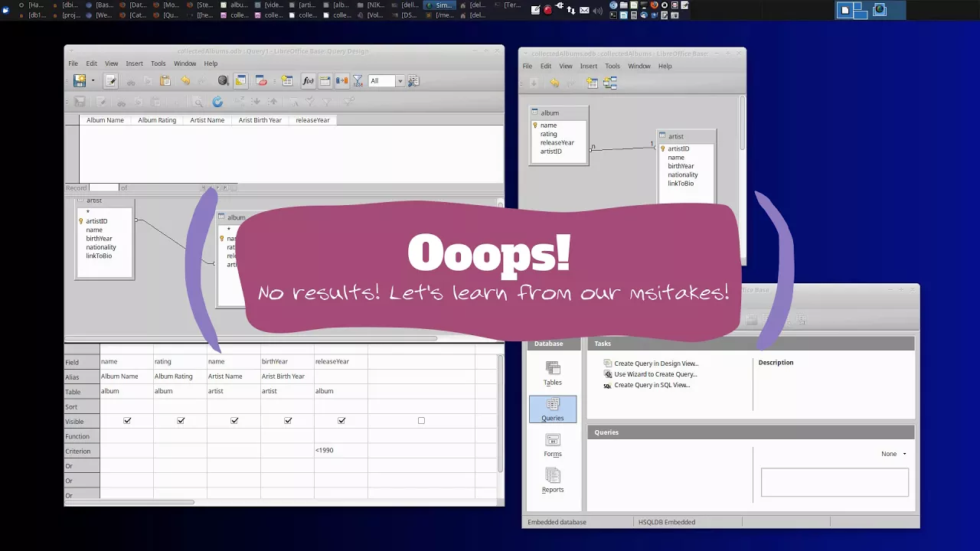Click the red record icon in system tray

pos(547,10)
